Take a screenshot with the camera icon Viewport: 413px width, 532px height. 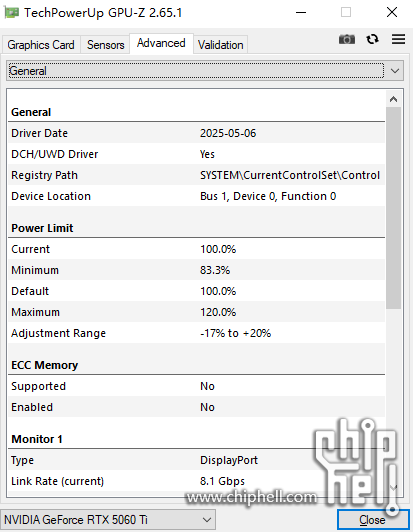[346, 39]
